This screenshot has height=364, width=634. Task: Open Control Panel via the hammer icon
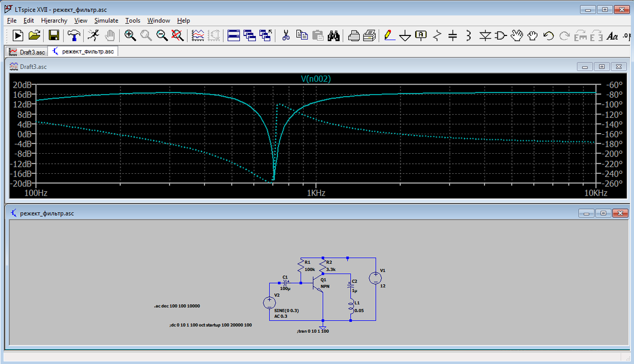tap(74, 35)
